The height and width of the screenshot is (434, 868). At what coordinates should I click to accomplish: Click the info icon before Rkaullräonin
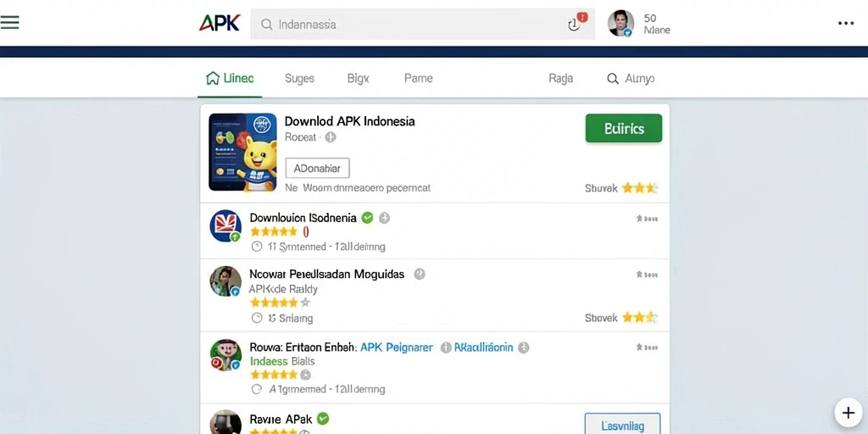[x=446, y=348]
